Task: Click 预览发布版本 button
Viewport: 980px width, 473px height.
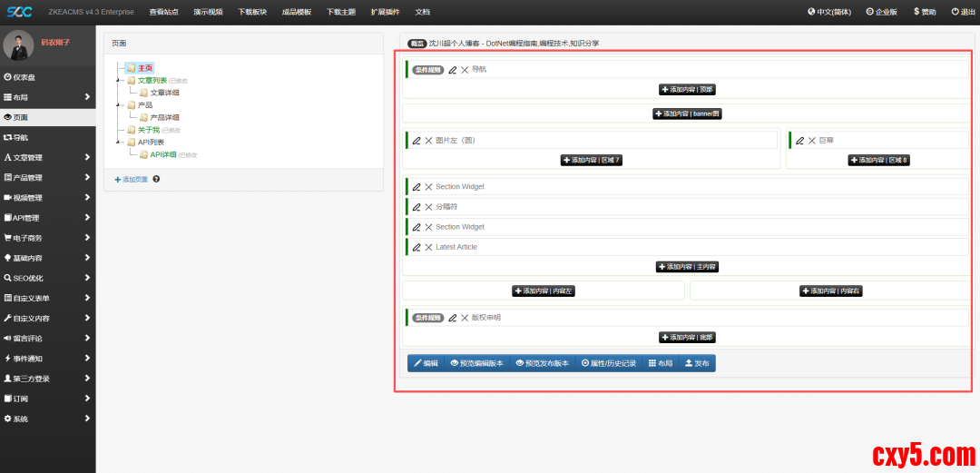Action: [x=542, y=363]
